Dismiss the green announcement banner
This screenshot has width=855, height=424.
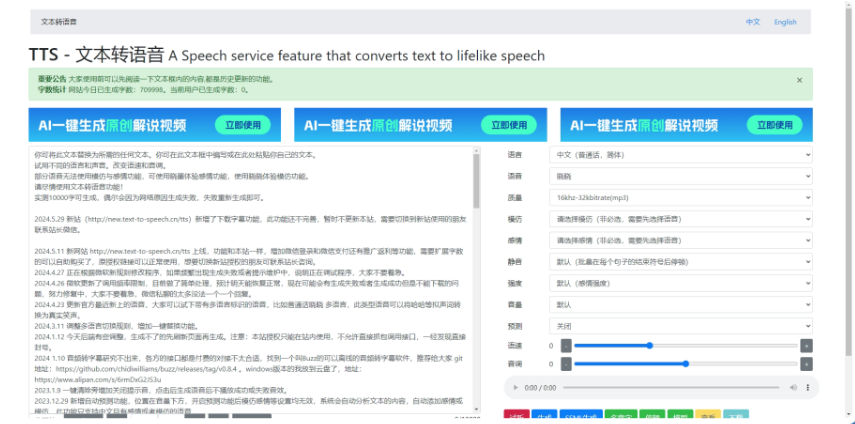pyautogui.click(x=799, y=80)
